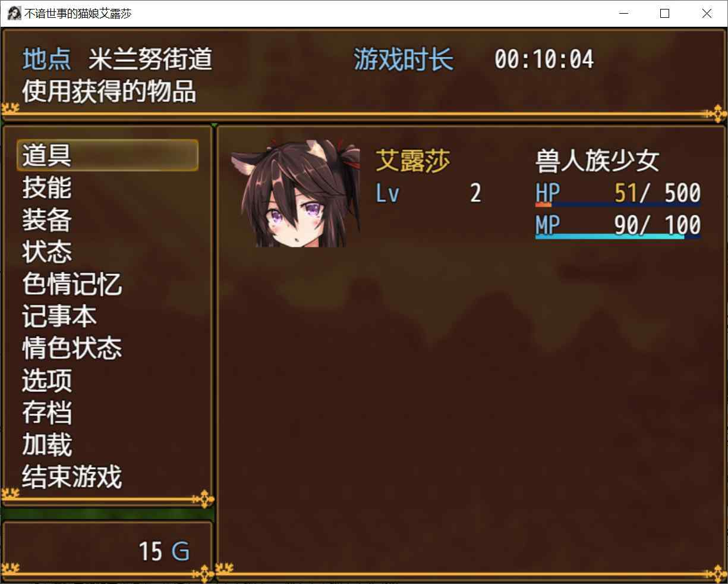This screenshot has height=584, width=728.
Task: Click the HP gauge bar
Action: click(x=618, y=205)
